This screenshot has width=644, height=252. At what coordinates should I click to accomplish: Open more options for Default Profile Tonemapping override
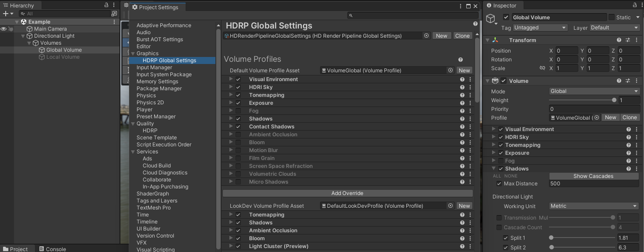[x=470, y=95]
